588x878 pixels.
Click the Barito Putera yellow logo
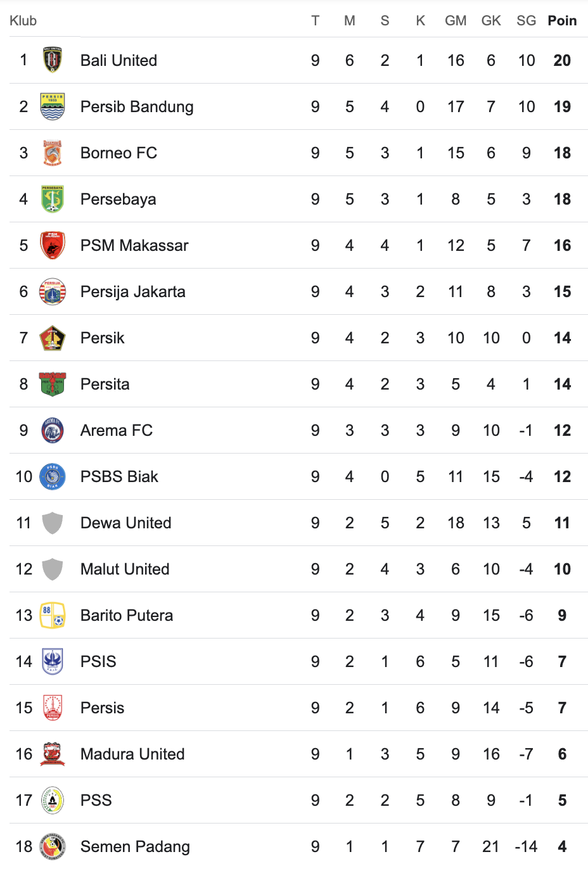[x=53, y=615]
